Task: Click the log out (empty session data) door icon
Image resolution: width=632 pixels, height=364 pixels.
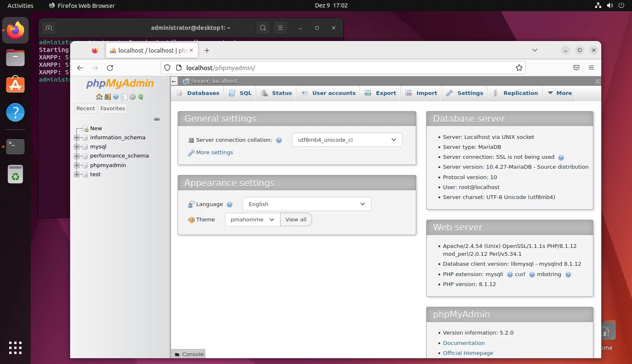Action: (x=107, y=97)
